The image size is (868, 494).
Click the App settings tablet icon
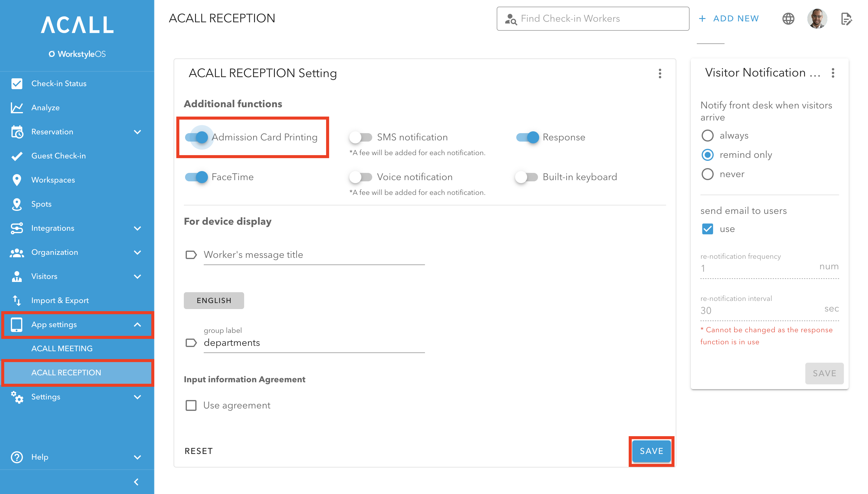[17, 324]
